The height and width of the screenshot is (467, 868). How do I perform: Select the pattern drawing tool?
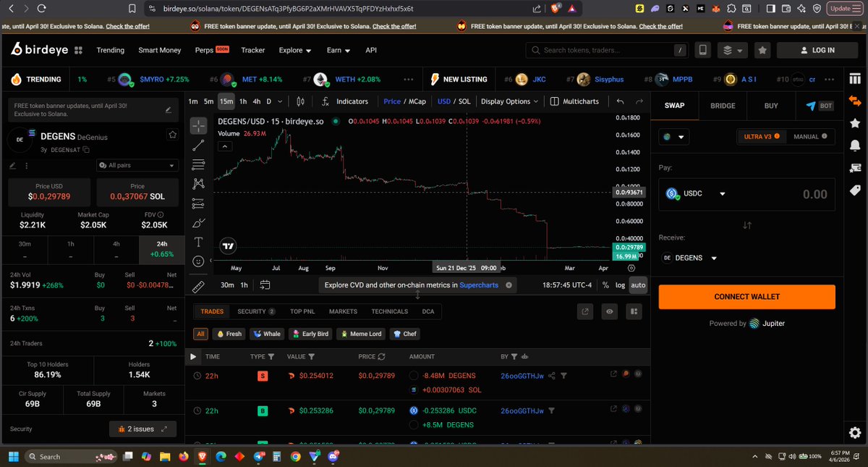coord(198,184)
